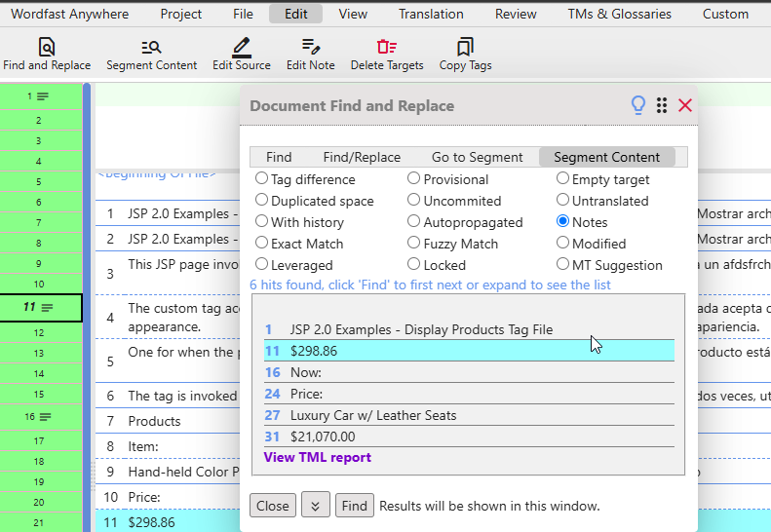Open the Find and Replace tool
The height and width of the screenshot is (532, 771).
(47, 55)
